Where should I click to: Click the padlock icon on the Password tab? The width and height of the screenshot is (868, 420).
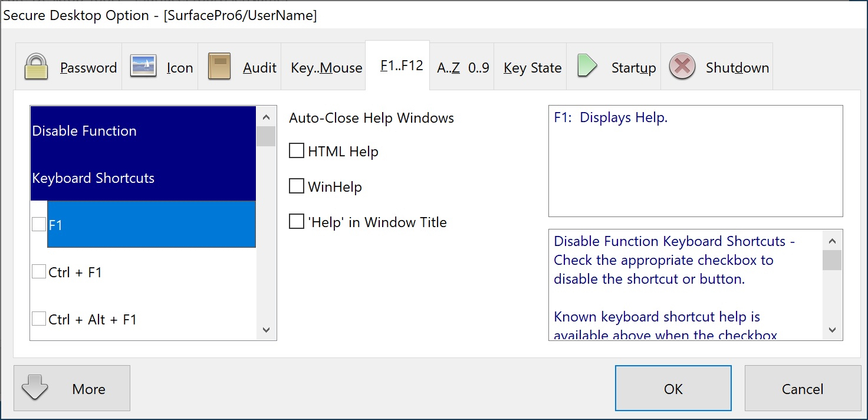coord(36,67)
